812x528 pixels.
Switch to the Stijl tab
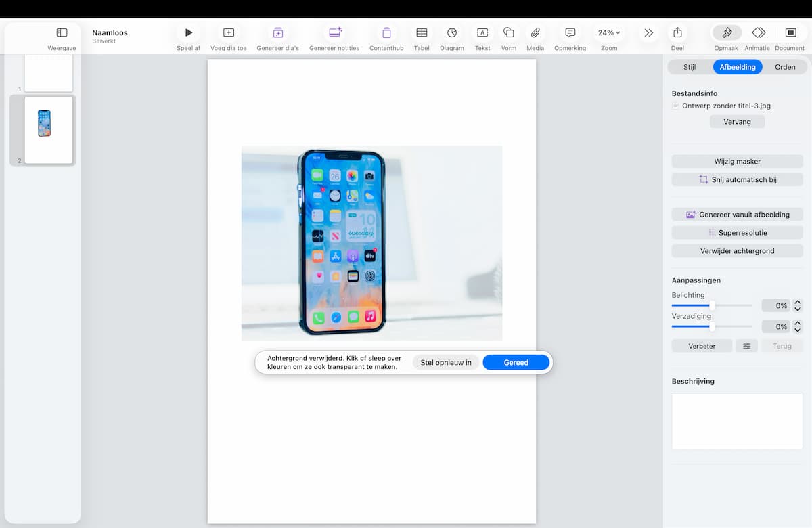click(690, 67)
